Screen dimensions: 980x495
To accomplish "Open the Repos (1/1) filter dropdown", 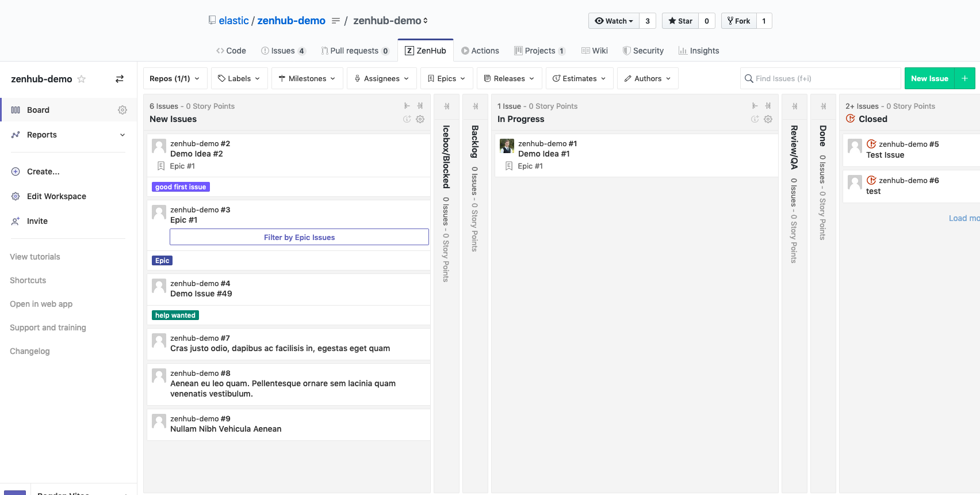I will (x=175, y=78).
